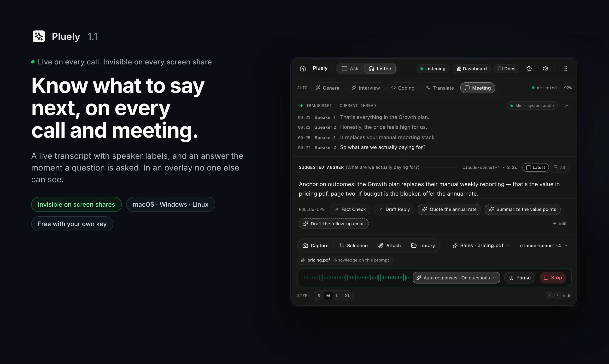Viewport: 609px width, 364px height.
Task: Click the suggested answer text block
Action: tap(429, 189)
